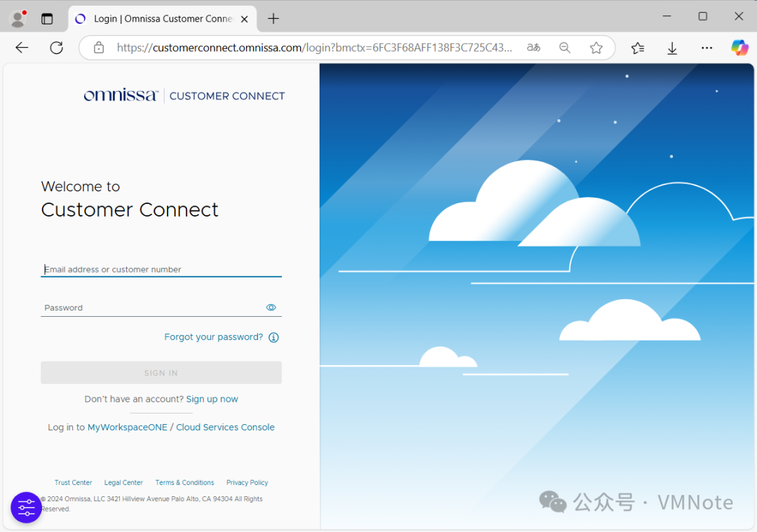This screenshot has width=757, height=532.
Task: Minimize the browser window
Action: tap(667, 16)
